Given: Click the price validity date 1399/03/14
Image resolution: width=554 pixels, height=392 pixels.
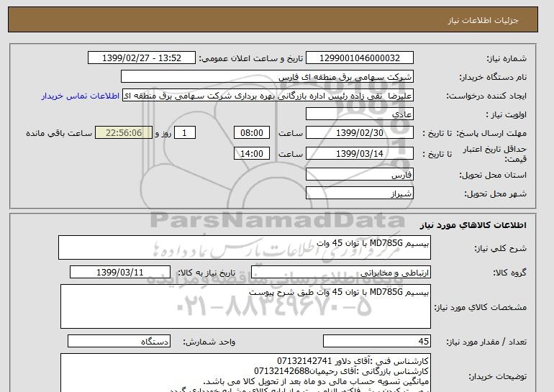Looking at the screenshot, I should pos(359,154).
